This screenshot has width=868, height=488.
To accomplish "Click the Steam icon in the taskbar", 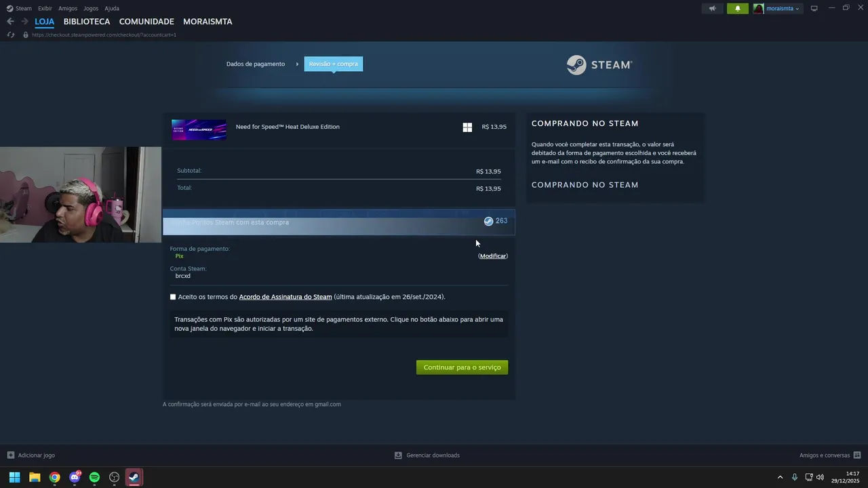I will point(134,477).
